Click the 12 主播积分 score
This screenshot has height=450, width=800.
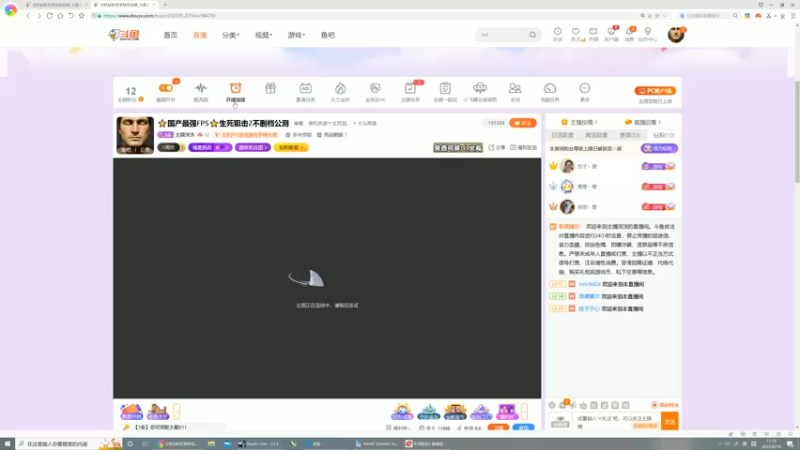131,91
